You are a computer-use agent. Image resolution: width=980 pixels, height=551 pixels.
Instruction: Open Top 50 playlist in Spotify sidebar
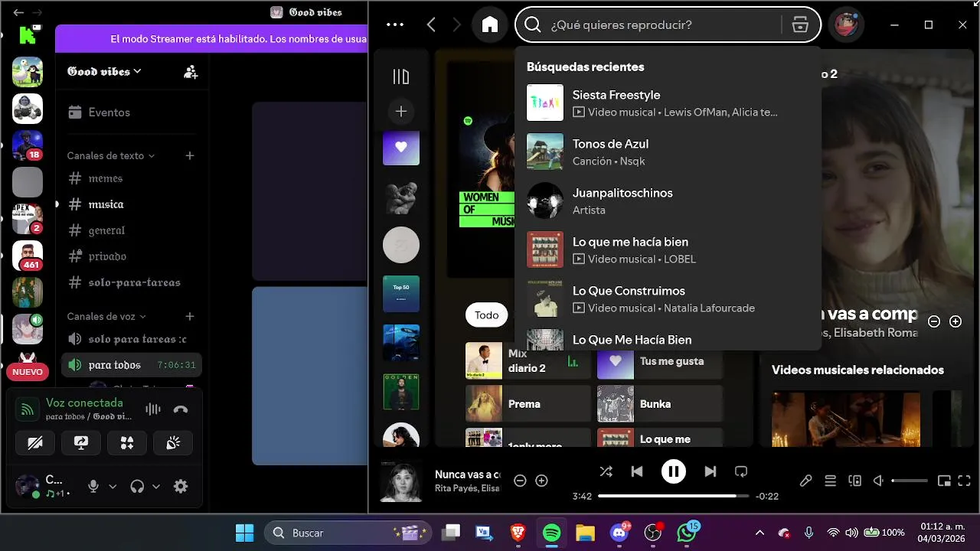click(x=401, y=294)
